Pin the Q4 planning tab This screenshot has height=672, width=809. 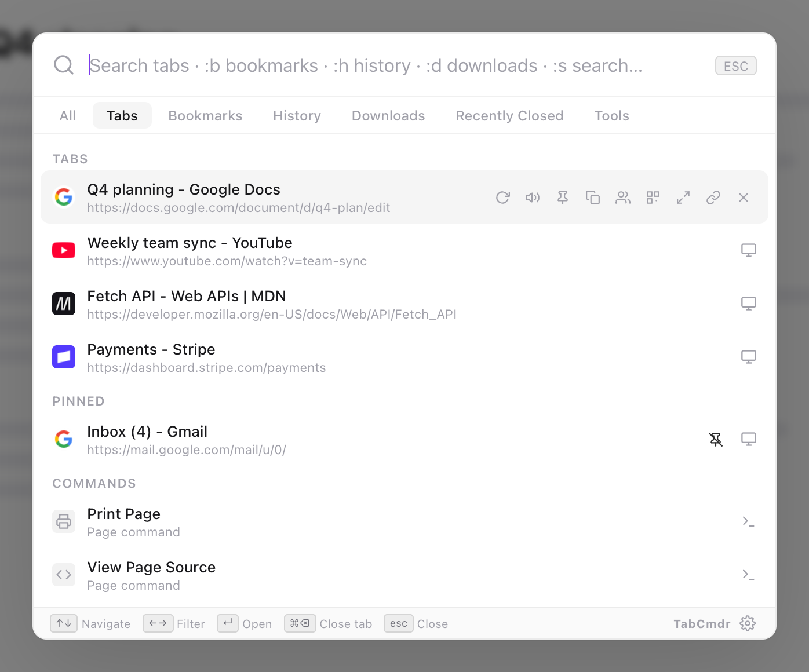[x=563, y=198]
